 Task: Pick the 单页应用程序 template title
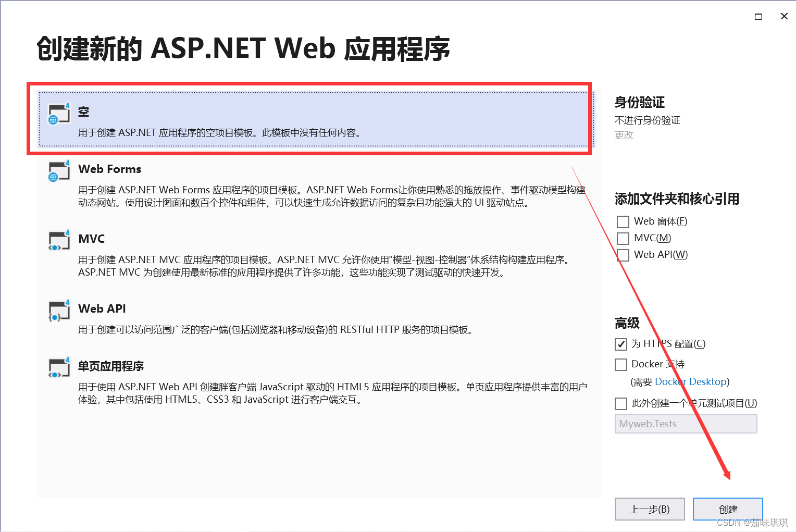point(111,366)
